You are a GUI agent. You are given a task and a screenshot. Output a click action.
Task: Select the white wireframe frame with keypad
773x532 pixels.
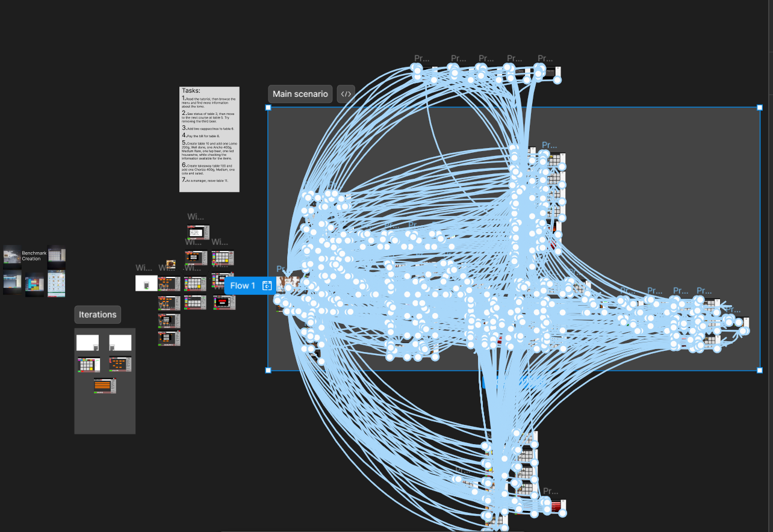146,283
